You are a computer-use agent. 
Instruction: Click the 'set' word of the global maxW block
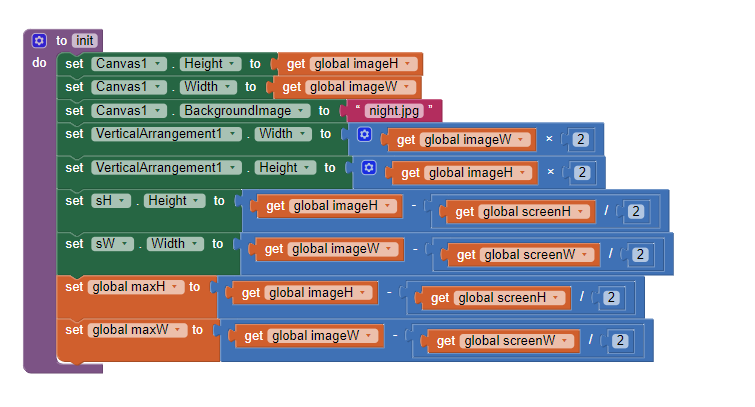(74, 330)
